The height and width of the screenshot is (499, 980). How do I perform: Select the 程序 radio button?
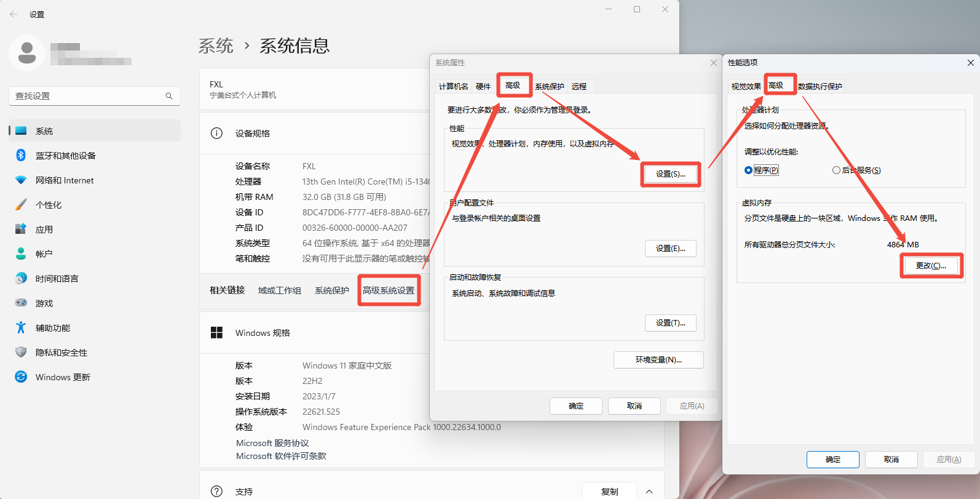pos(748,170)
